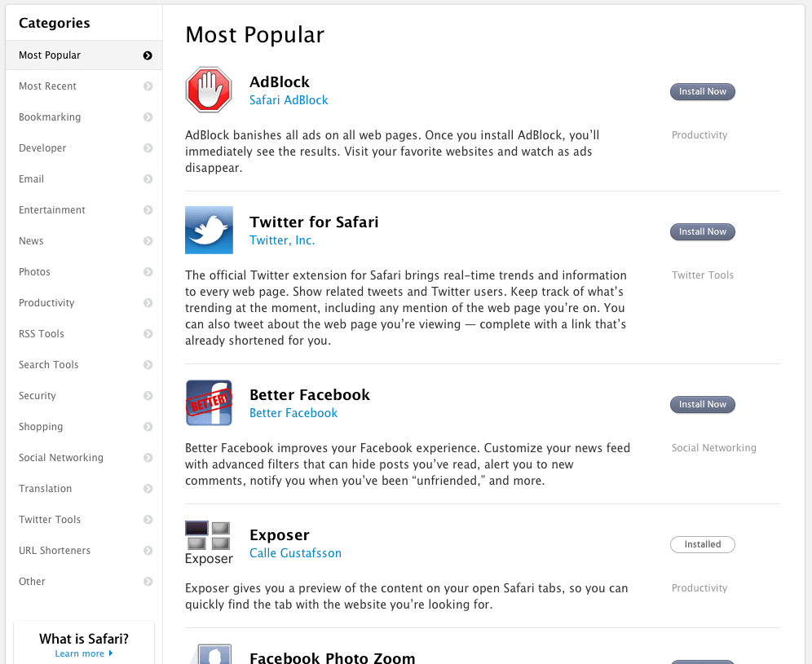Screen dimensions: 812x664
Task: Click the arrow icon beside URL Shorteners
Action: (x=148, y=551)
